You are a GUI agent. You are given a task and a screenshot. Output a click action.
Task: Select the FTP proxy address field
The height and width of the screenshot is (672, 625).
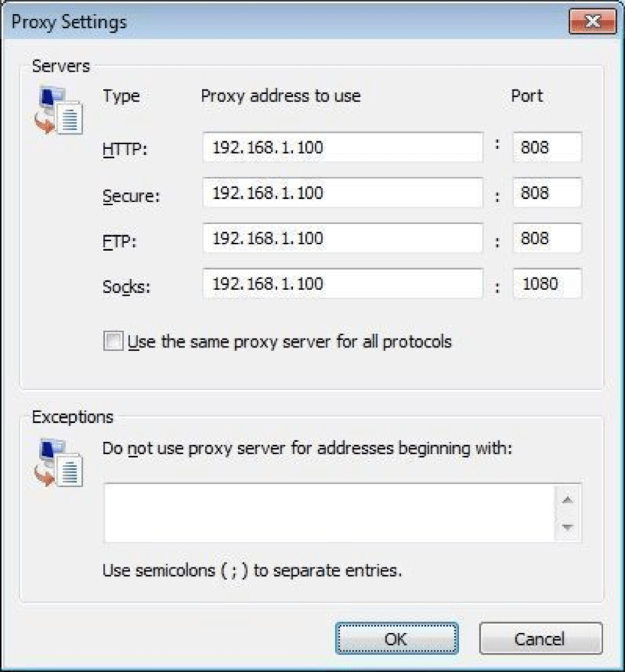pyautogui.click(x=342, y=238)
